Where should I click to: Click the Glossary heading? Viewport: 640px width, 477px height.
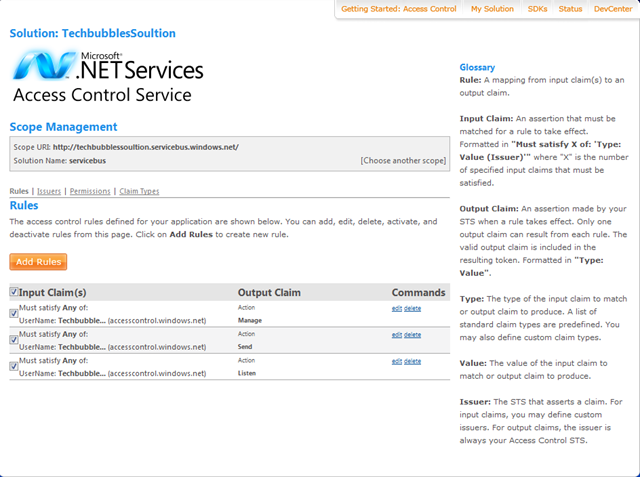pyautogui.click(x=477, y=67)
